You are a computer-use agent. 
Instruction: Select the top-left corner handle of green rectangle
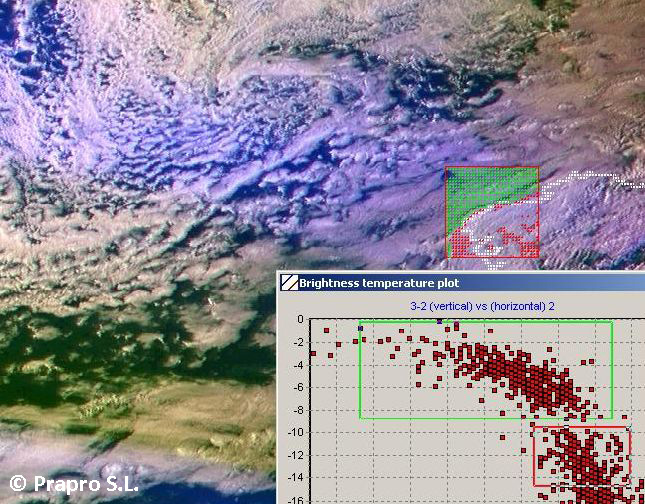(x=360, y=322)
